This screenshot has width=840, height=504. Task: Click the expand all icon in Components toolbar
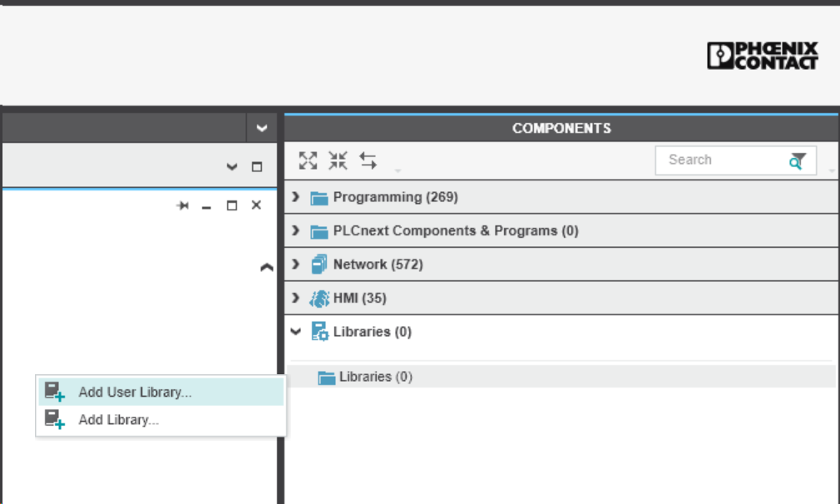[309, 161]
